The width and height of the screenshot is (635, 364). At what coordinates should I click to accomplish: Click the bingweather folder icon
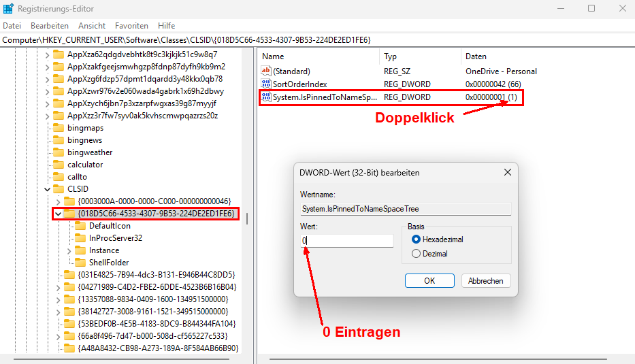tap(59, 152)
